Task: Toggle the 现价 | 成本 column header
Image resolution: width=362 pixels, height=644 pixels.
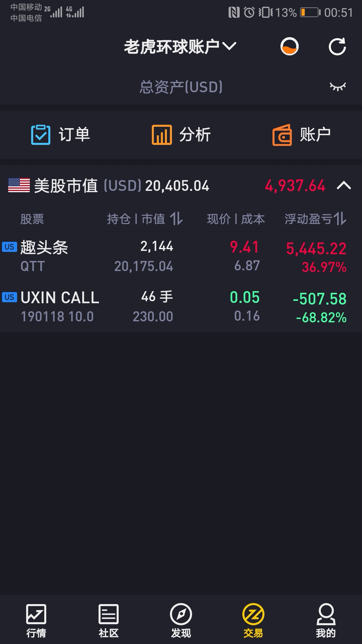Action: pos(236,219)
